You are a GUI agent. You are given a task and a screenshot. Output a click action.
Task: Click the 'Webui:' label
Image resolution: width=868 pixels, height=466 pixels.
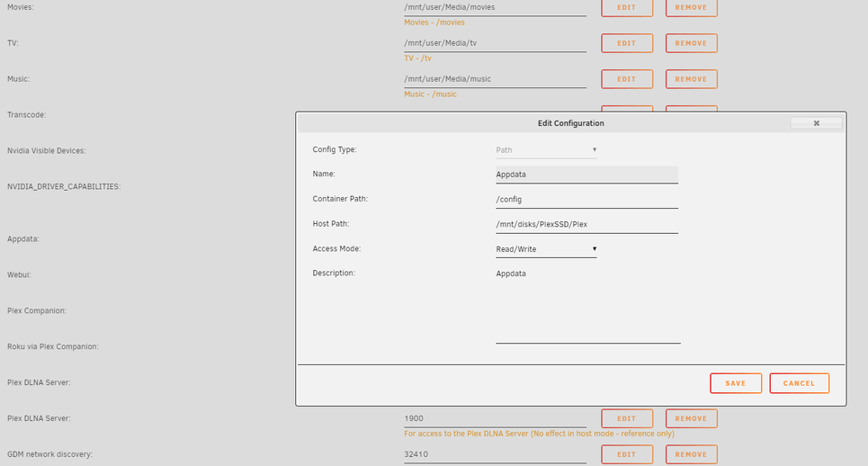(x=19, y=275)
